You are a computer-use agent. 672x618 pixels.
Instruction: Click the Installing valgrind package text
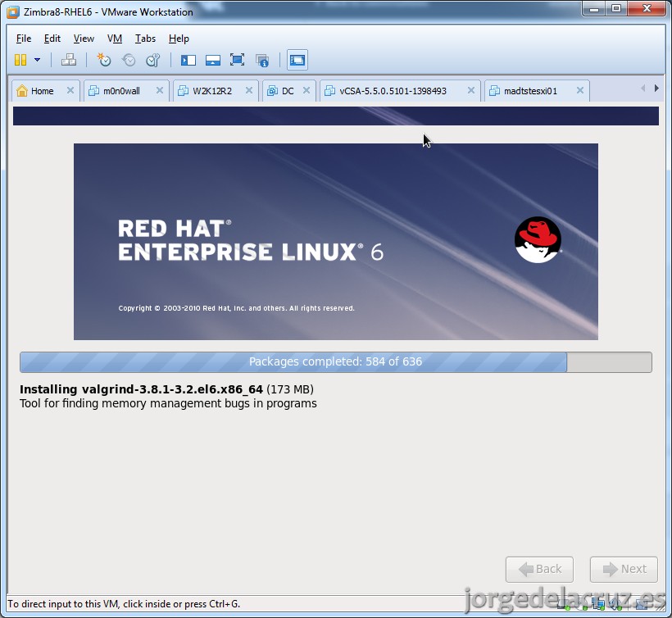tap(166, 389)
